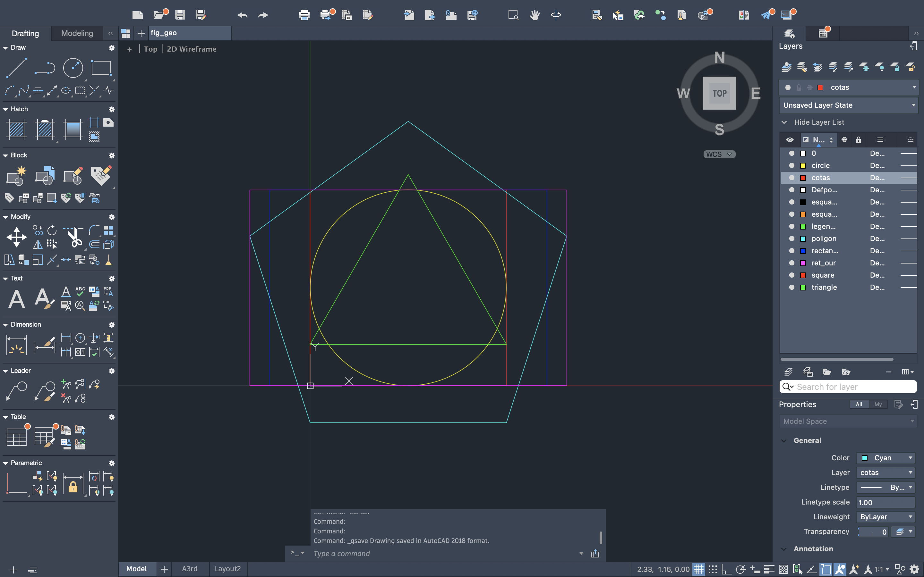The width and height of the screenshot is (924, 577).
Task: Open the current layer cotas dropdown
Action: pos(914,88)
